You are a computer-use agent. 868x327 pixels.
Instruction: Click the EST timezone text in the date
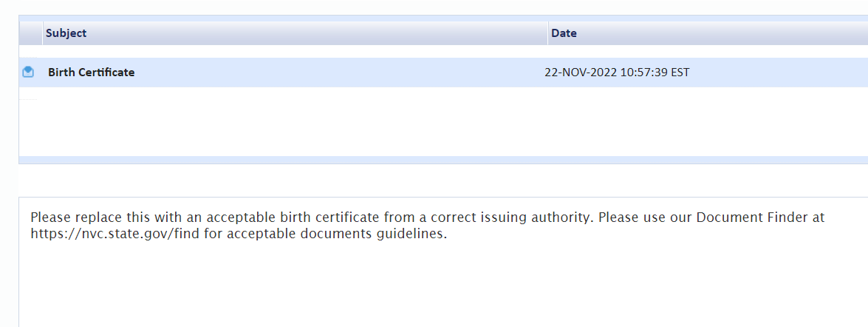coord(680,73)
